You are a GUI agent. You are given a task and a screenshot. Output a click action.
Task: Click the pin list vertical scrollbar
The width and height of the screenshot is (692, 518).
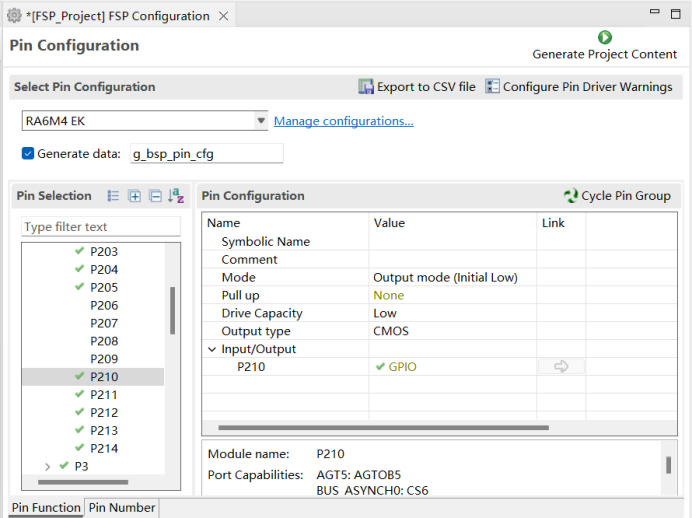[173, 311]
